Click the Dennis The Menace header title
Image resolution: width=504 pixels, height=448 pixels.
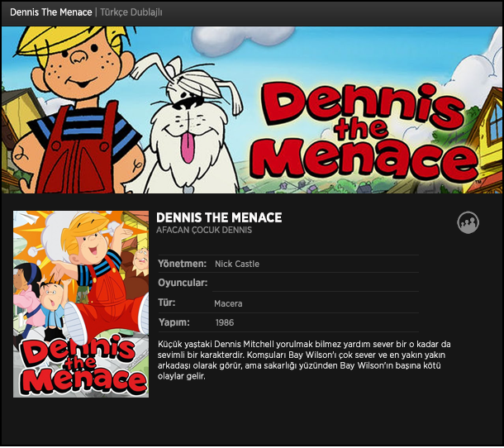(x=50, y=12)
